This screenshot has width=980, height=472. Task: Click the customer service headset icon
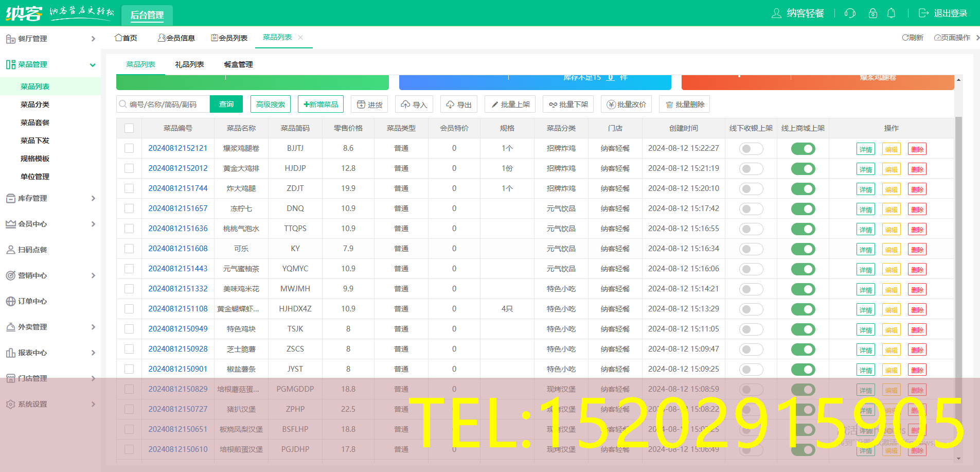850,13
